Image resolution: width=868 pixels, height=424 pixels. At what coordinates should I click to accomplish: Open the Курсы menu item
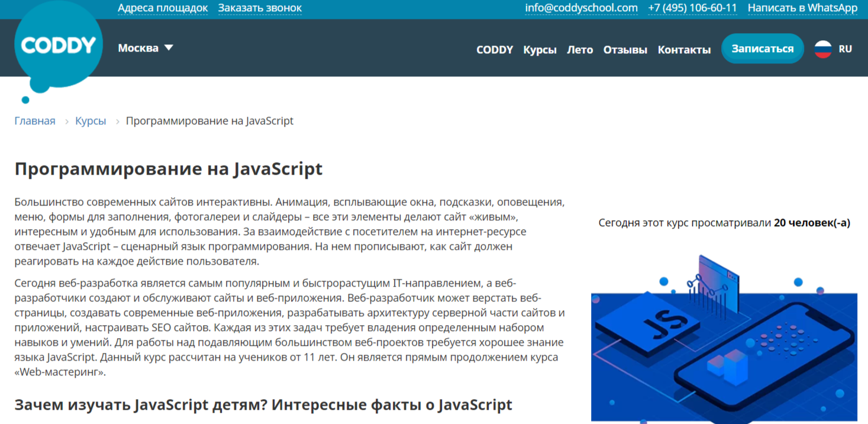540,50
